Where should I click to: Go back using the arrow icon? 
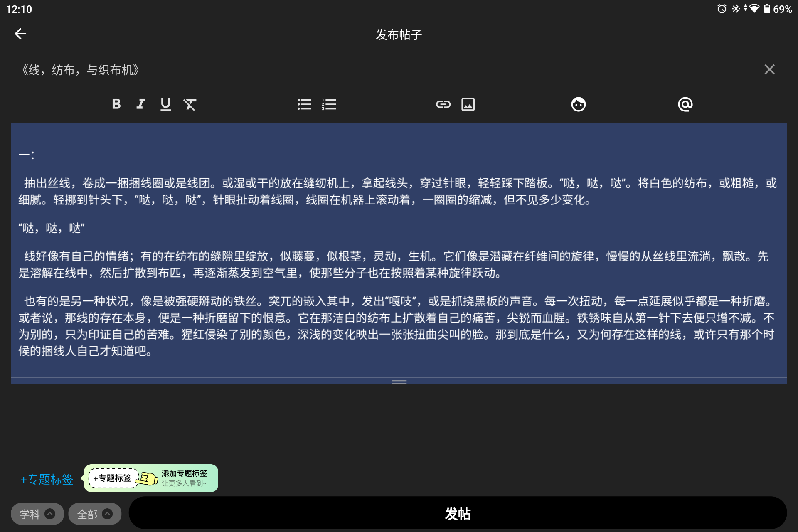click(20, 34)
